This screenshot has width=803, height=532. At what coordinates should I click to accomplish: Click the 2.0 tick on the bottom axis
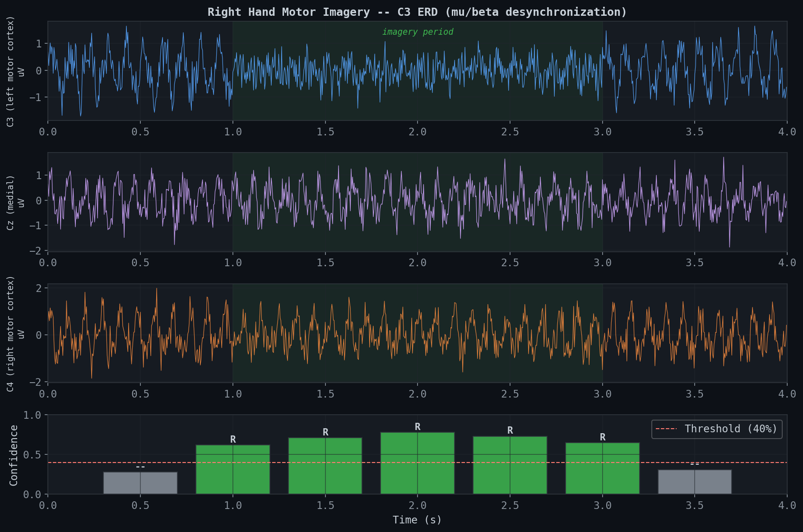(418, 505)
